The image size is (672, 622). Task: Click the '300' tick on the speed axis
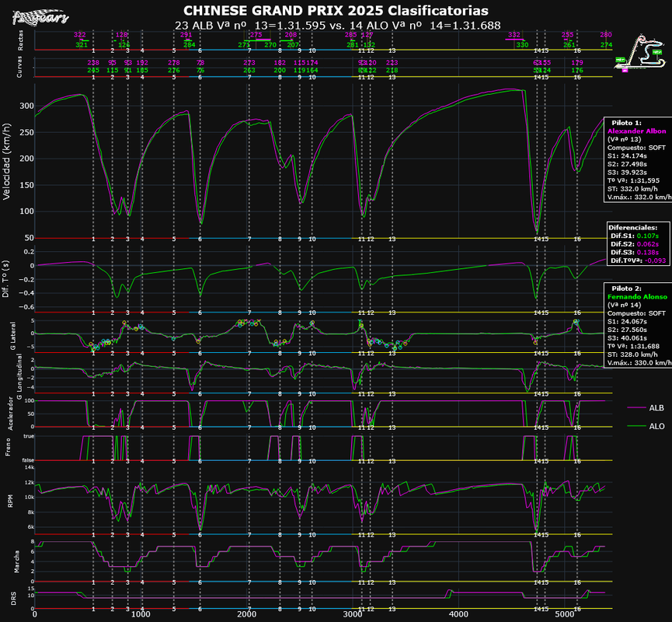click(26, 106)
